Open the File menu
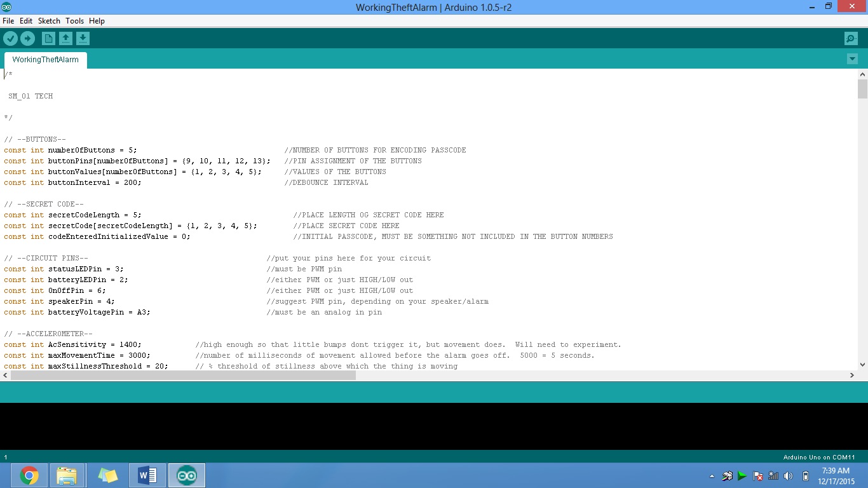The height and width of the screenshot is (488, 868). (x=8, y=21)
